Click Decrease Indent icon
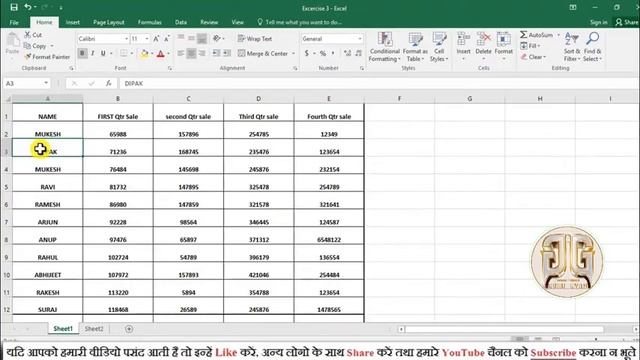Viewport: 640px width, 360px height. (x=217, y=53)
